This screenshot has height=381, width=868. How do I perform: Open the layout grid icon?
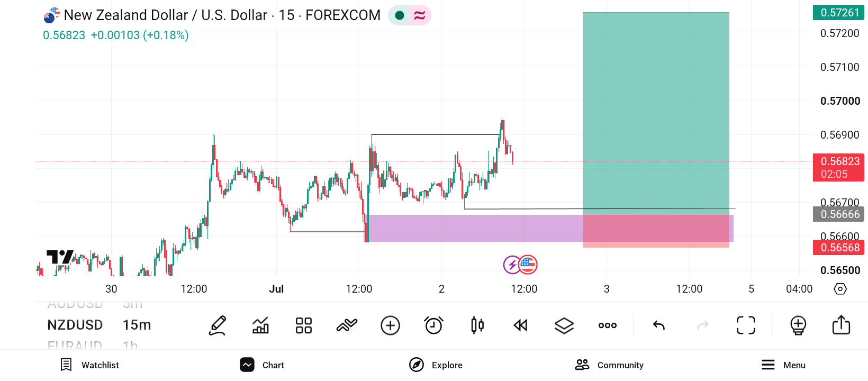click(x=304, y=325)
